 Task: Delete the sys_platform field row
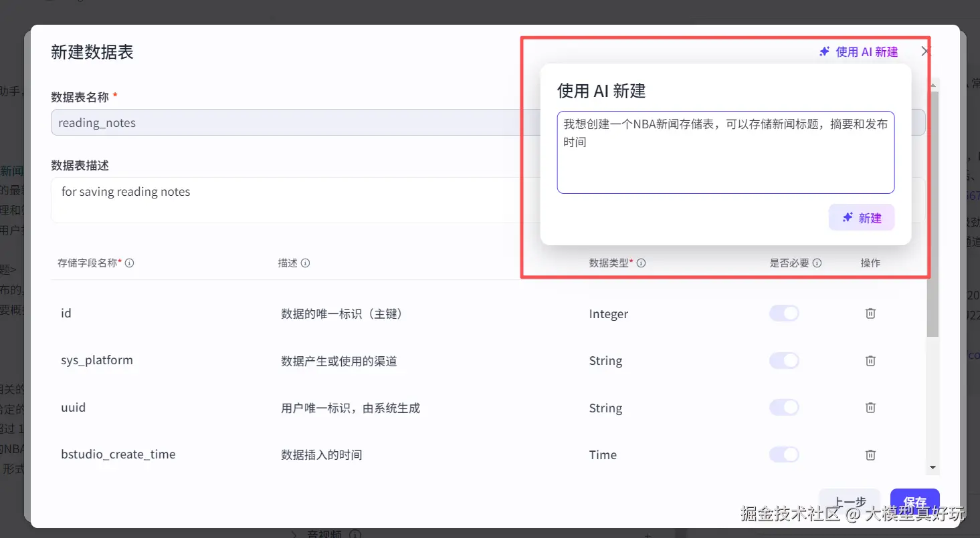[870, 361]
